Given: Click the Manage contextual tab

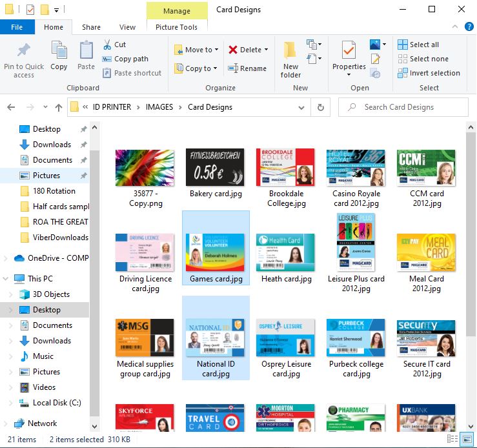Looking at the screenshot, I should [177, 11].
